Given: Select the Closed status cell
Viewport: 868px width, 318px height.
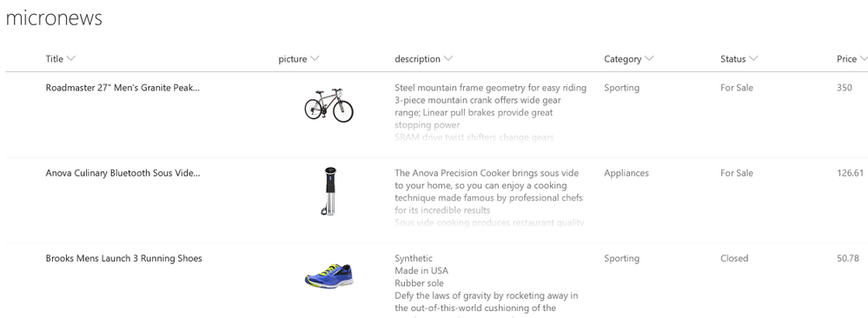Looking at the screenshot, I should coord(734,258).
